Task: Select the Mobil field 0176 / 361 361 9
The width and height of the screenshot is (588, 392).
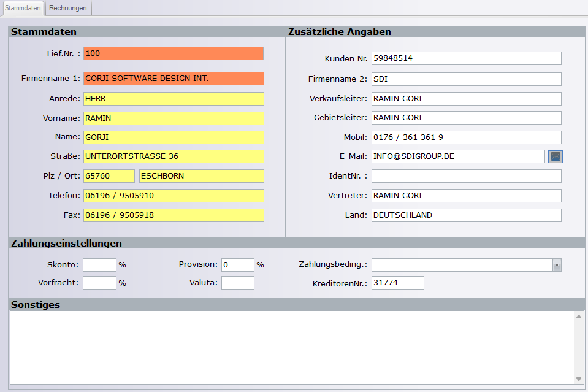Action: [x=467, y=137]
